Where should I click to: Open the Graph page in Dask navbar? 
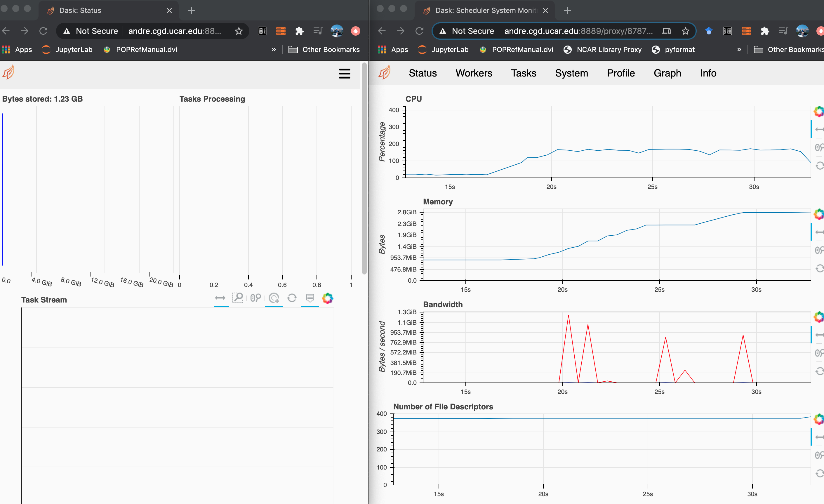[667, 73]
